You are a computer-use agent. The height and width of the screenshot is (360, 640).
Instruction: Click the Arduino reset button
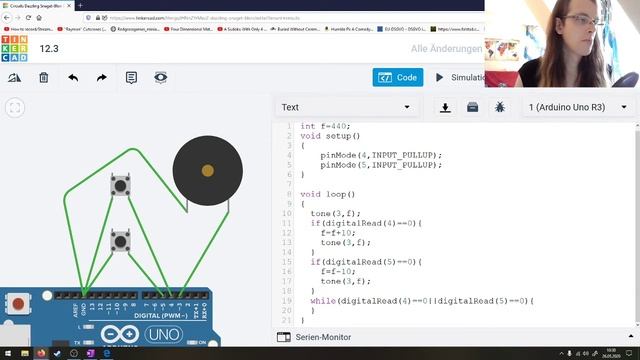pyautogui.click(x=18, y=304)
